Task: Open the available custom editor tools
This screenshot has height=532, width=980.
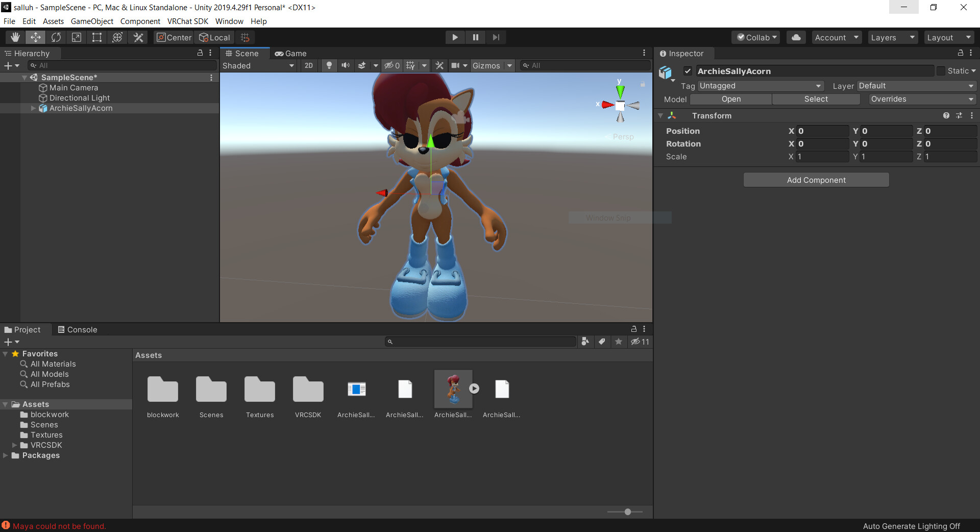Action: [138, 37]
